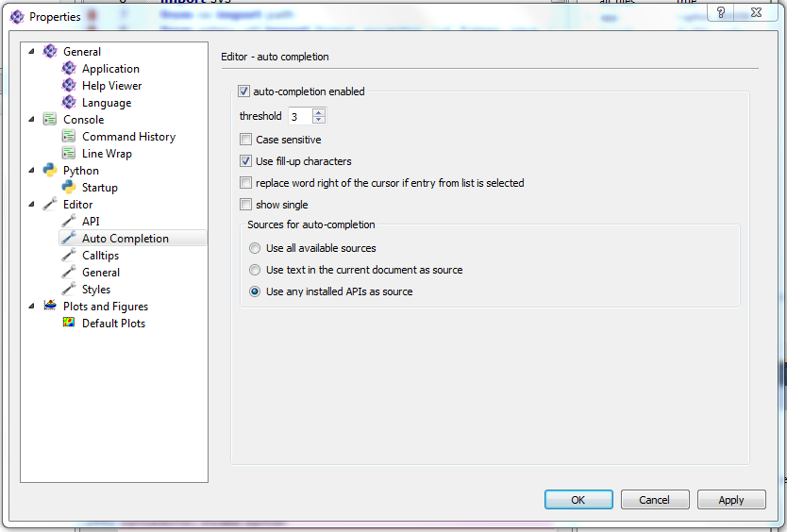Click the Default Plots colormap icon
787x532 pixels.
pos(69,323)
